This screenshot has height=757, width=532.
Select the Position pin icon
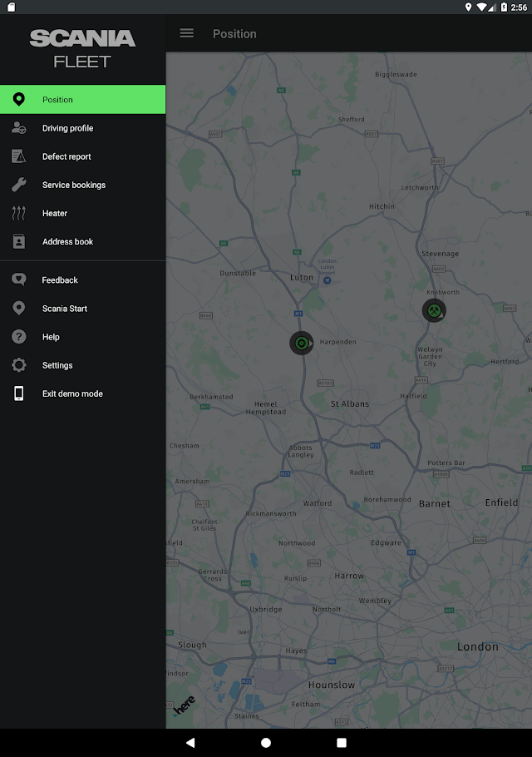point(19,100)
